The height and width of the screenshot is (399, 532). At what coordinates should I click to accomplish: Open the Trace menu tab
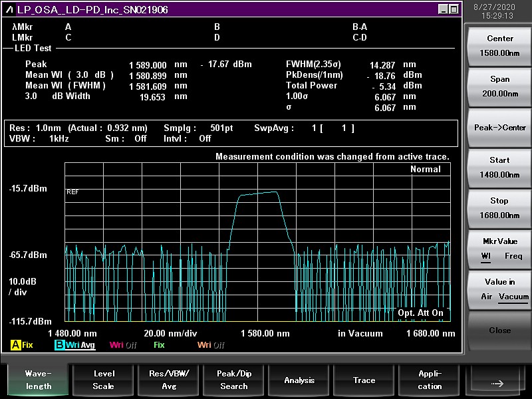pyautogui.click(x=364, y=380)
